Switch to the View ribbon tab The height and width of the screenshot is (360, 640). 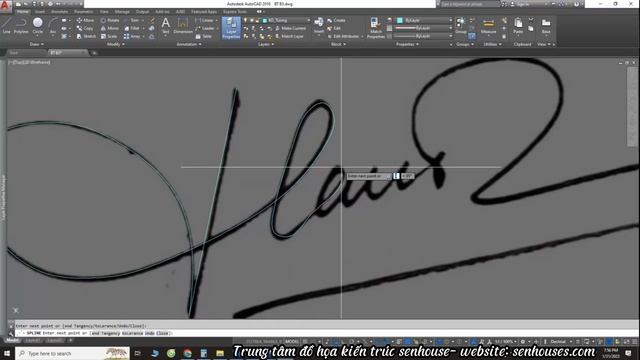[104, 12]
